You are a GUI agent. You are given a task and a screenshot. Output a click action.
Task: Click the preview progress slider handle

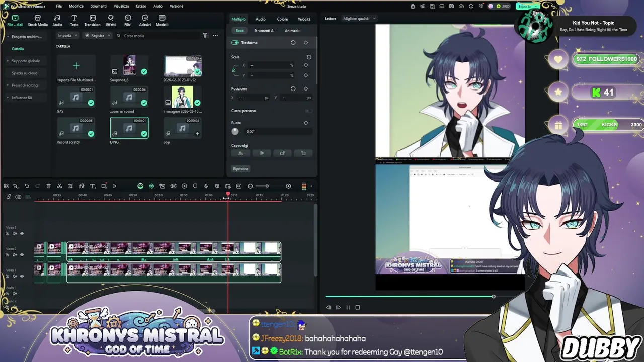pos(494,296)
